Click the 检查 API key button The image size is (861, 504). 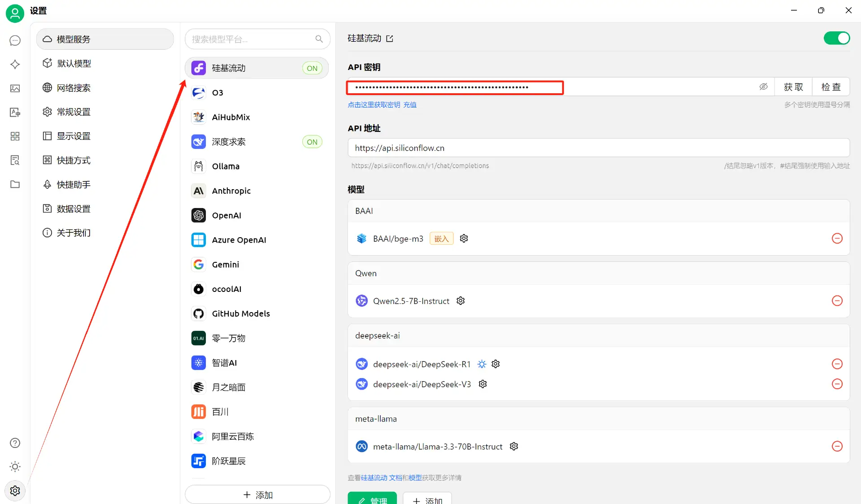click(x=831, y=87)
